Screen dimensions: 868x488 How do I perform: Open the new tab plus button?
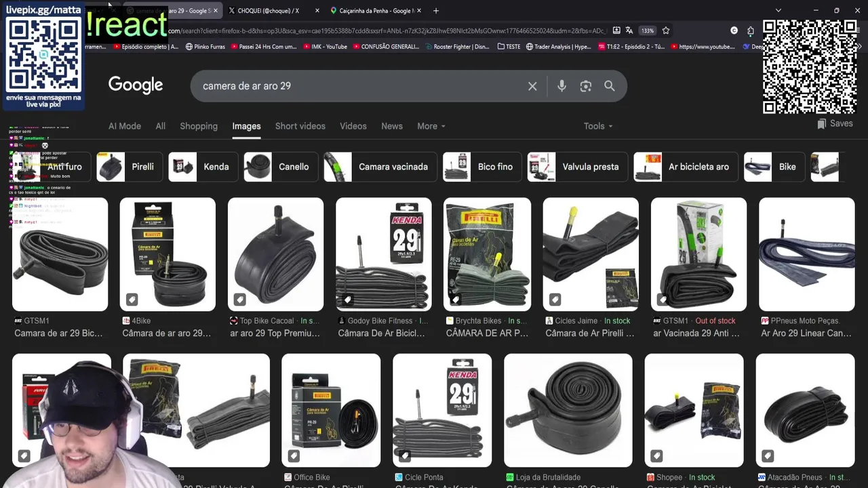coord(436,11)
